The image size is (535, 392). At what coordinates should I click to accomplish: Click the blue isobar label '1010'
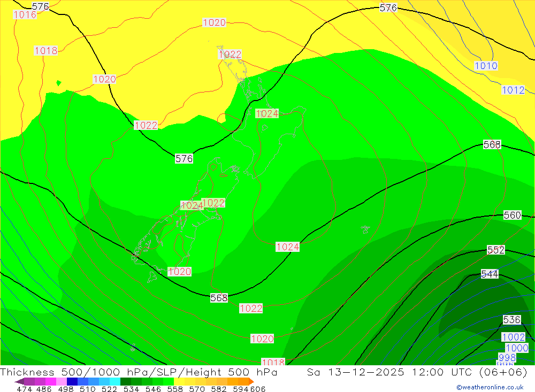pyautogui.click(x=486, y=65)
